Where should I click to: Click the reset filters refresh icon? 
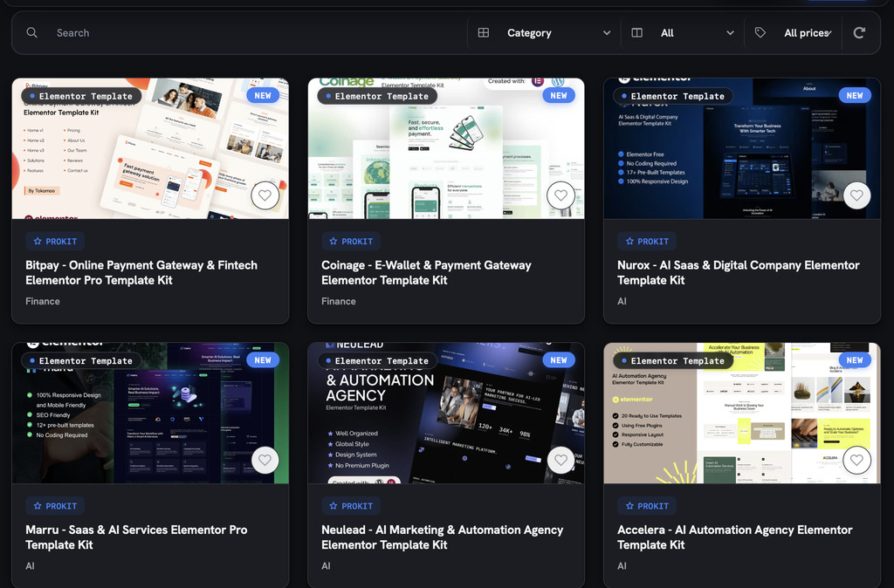(x=859, y=33)
